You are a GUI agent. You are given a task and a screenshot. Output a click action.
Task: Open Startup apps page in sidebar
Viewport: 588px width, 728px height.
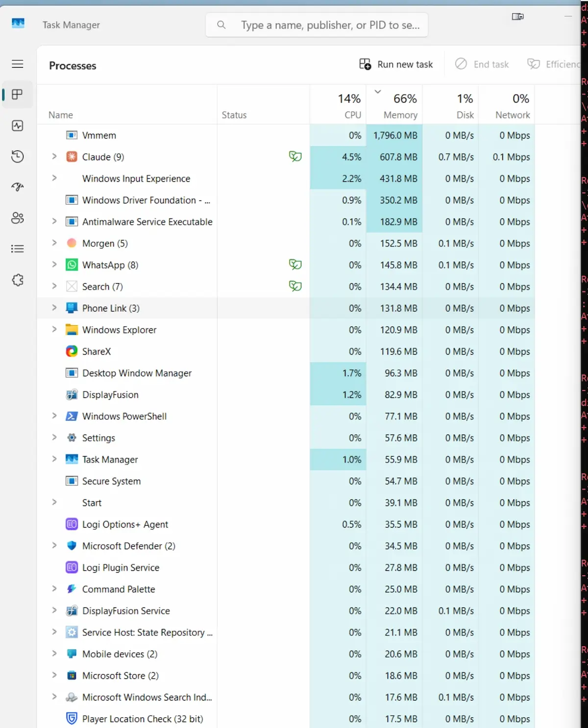(18, 187)
